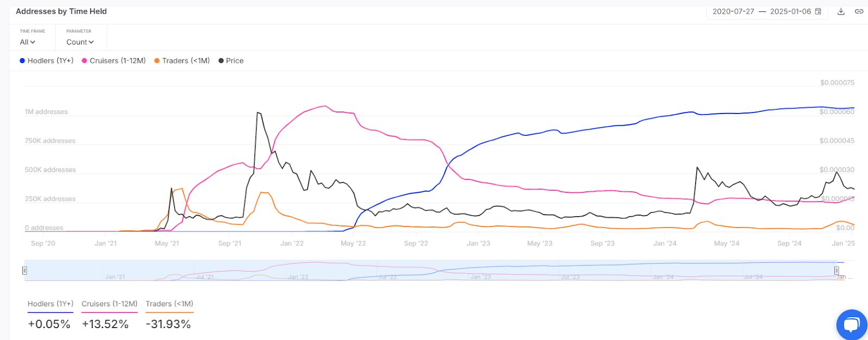Screen dimensions: 868x340
Task: Open the calendar date picker icon
Action: 818,11
